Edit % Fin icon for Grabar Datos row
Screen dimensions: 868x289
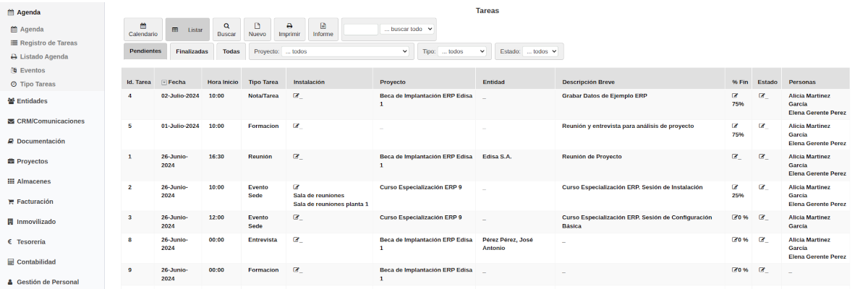(736, 95)
